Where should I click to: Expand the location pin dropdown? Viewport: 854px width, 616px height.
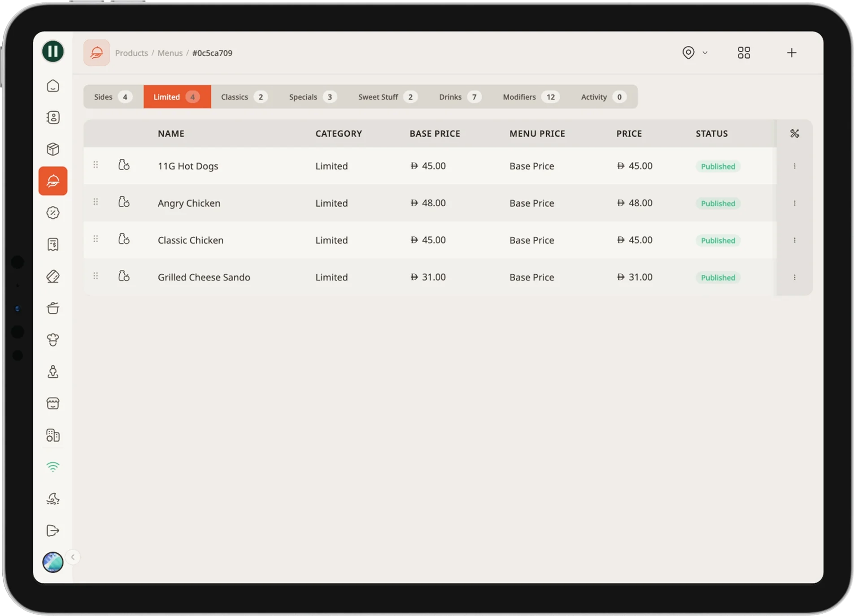click(x=695, y=53)
